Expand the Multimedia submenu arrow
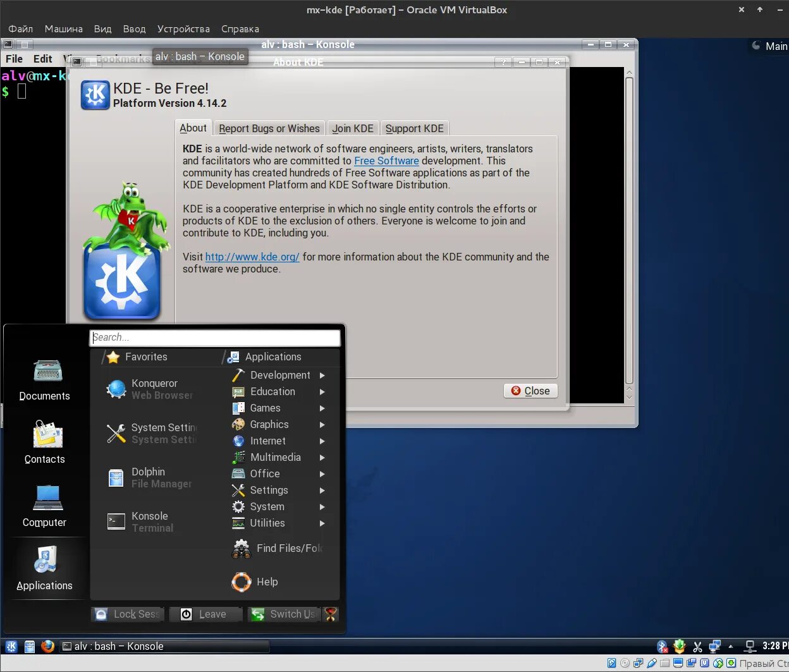This screenshot has height=672, width=789. click(x=322, y=458)
